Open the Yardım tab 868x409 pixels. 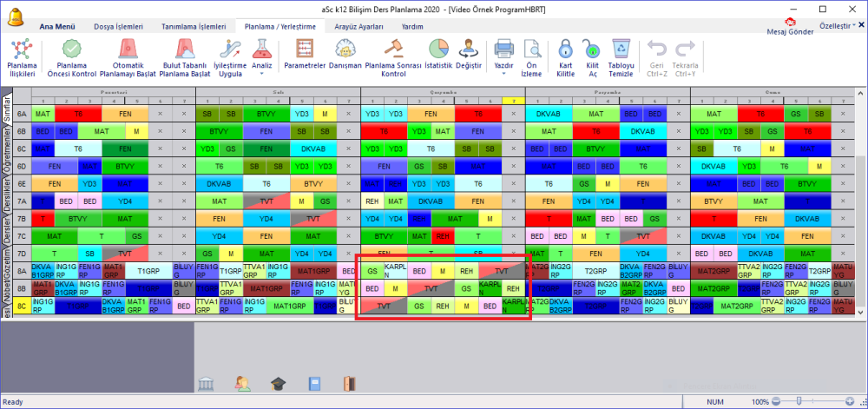tap(412, 27)
